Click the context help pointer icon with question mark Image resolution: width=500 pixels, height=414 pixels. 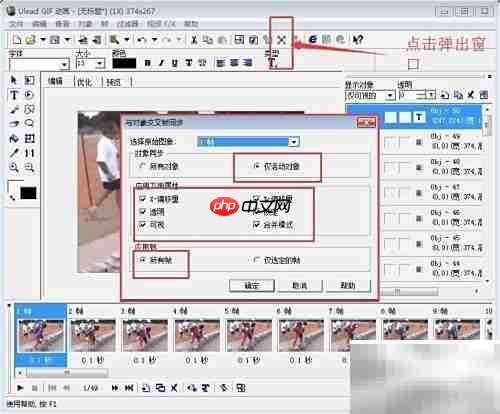click(358, 39)
